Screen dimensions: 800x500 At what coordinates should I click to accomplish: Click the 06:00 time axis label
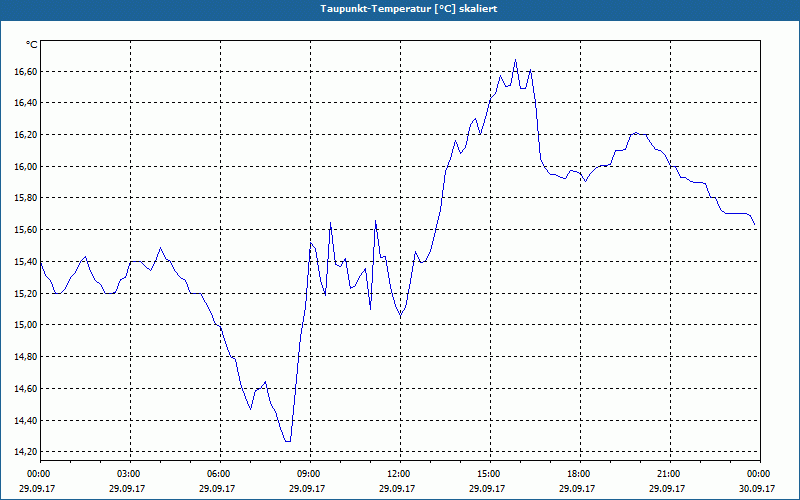click(x=217, y=474)
